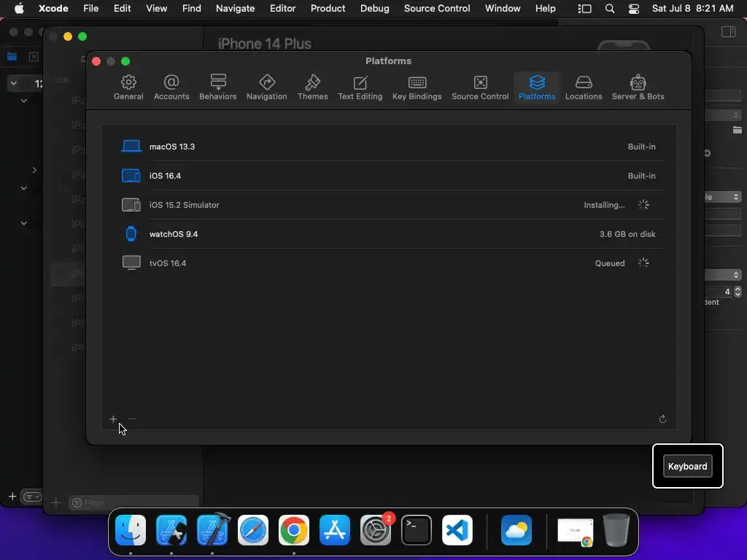Open the Navigate menu
This screenshot has width=747, height=560.
[235, 9]
